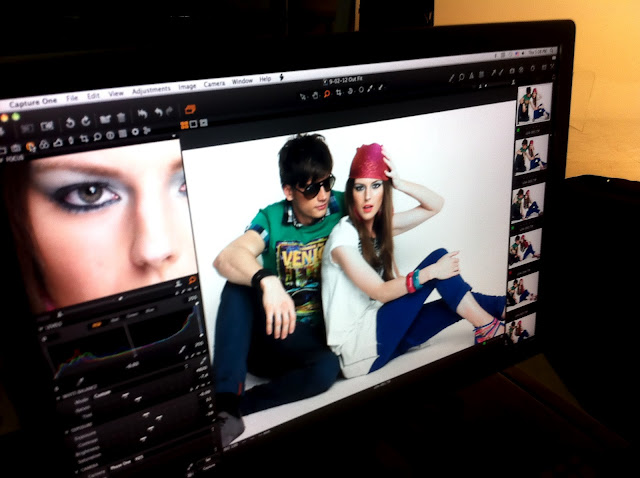640x478 pixels.
Task: Click the pencil icon in right toolbar
Action: (x=451, y=78)
